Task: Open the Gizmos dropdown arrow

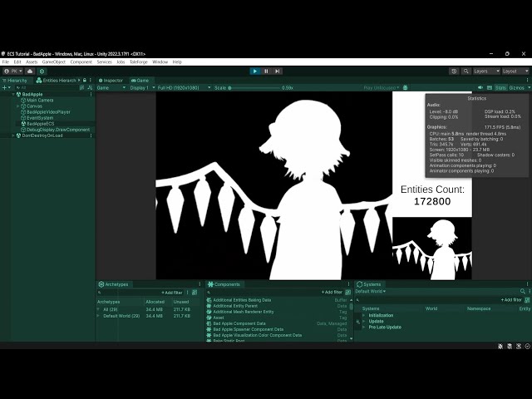Action: [529, 88]
